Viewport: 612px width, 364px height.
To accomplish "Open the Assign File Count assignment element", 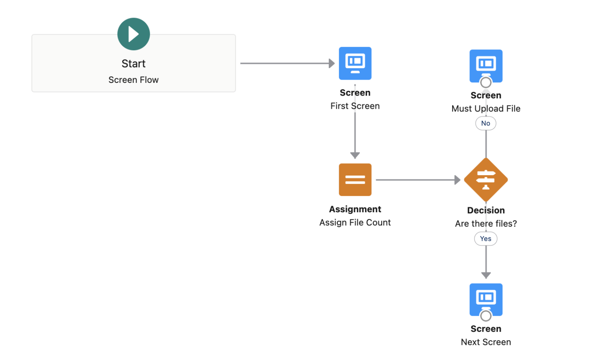I will point(355,180).
